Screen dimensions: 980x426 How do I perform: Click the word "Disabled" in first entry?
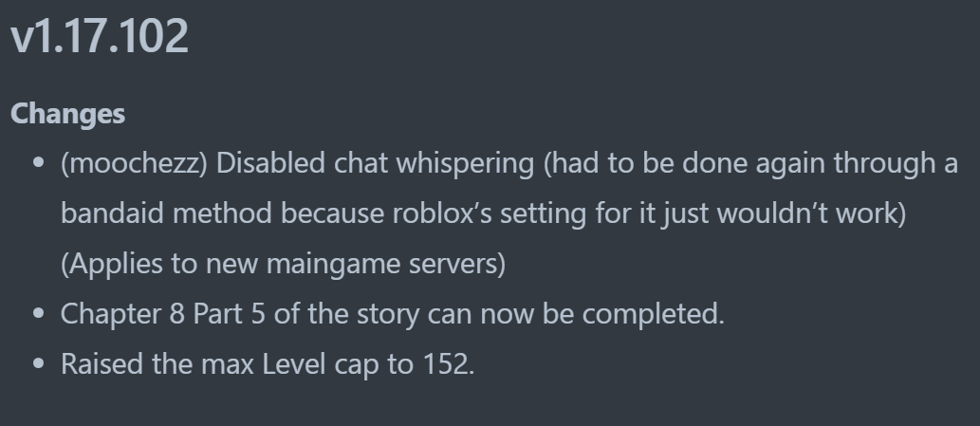pos(270,163)
